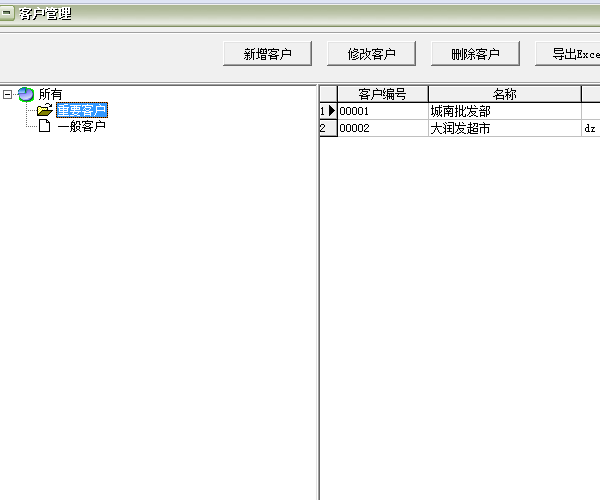Viewport: 600px width, 500px height.
Task: Click the document icon beside 一般客户
Action: click(x=45, y=125)
